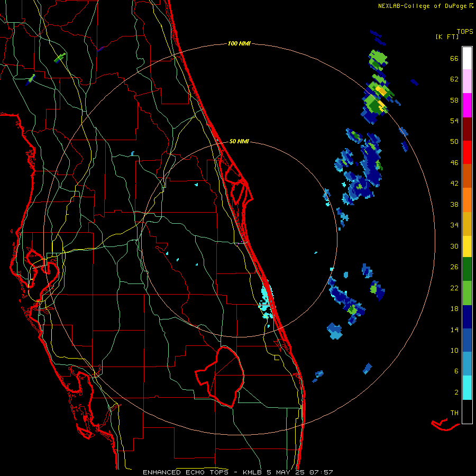Pick the dark green scale segment
The width and height of the screenshot is (476, 476).
coord(467,269)
